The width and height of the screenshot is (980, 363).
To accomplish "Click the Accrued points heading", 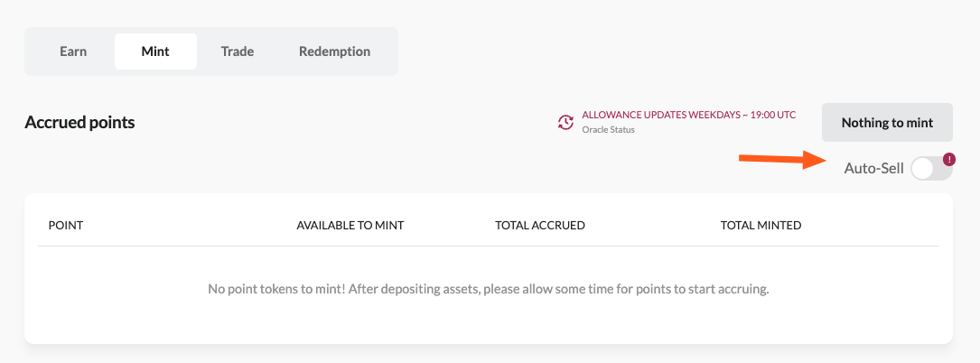I will 79,123.
